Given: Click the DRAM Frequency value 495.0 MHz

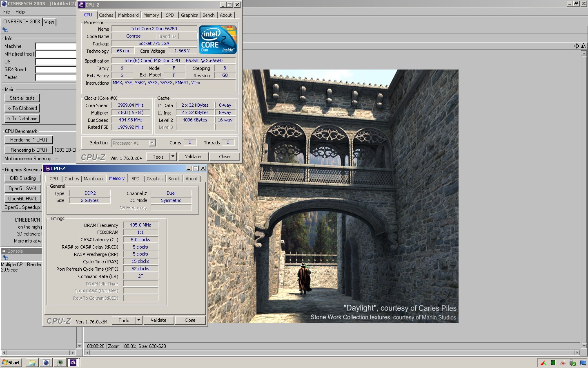Looking at the screenshot, I should (x=140, y=225).
